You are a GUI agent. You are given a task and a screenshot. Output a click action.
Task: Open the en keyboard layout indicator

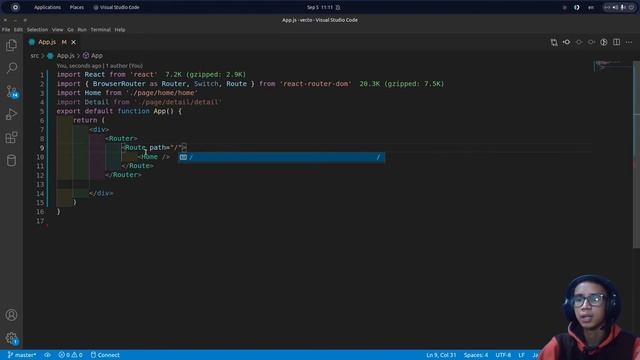pos(591,7)
